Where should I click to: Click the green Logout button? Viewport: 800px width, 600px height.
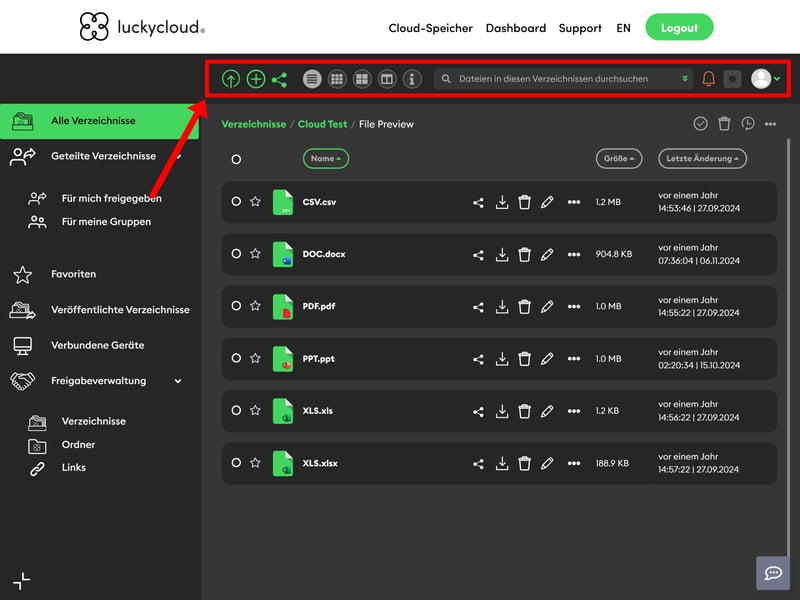[679, 28]
